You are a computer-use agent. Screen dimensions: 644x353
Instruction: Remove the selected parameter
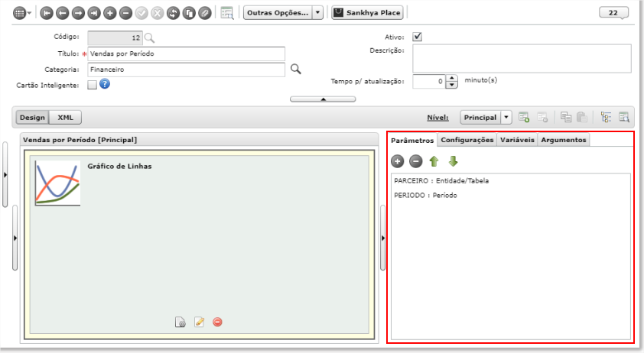[415, 161]
